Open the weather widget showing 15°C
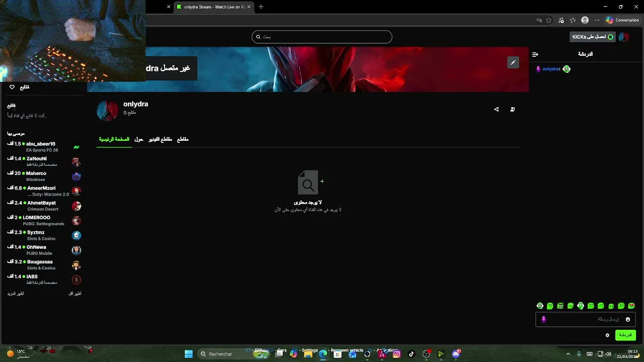Image resolution: width=644 pixels, height=362 pixels. pyautogui.click(x=18, y=354)
